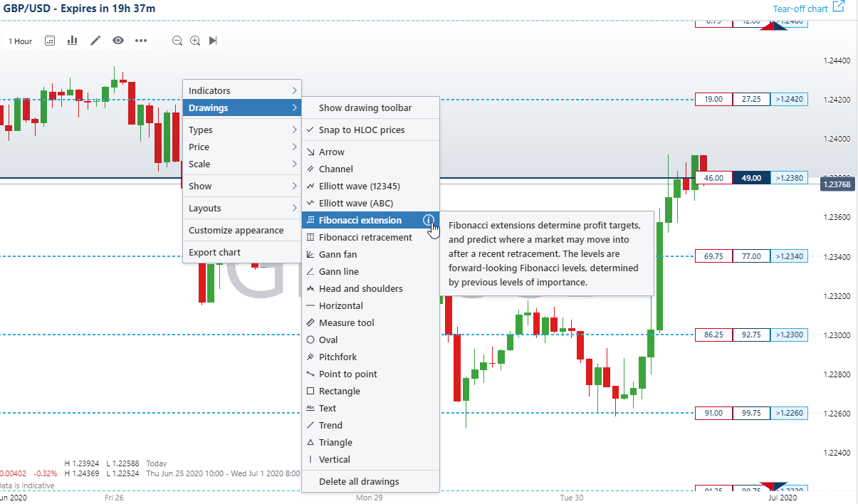Click the Pitchfork icon

click(x=310, y=357)
